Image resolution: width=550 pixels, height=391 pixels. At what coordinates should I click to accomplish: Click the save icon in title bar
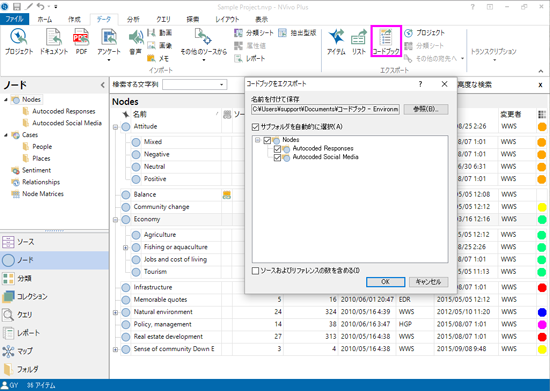click(16, 7)
